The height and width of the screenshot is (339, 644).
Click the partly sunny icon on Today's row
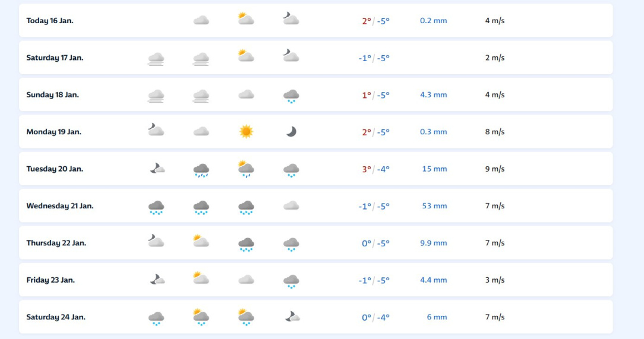(x=246, y=19)
